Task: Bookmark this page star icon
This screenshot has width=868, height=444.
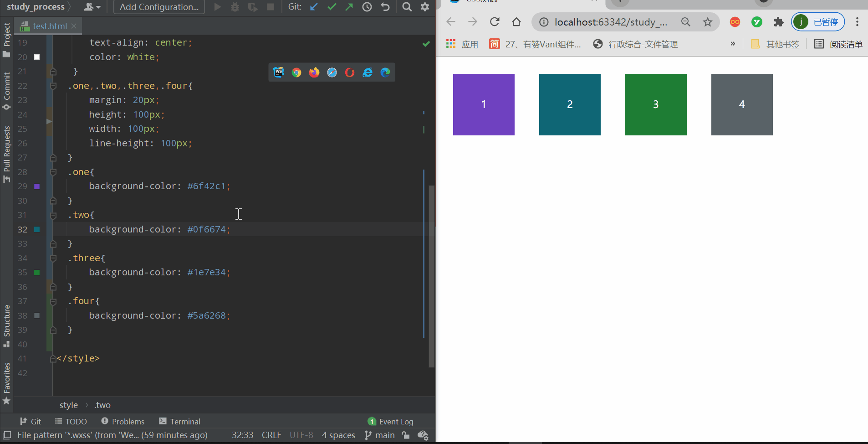Action: [707, 22]
